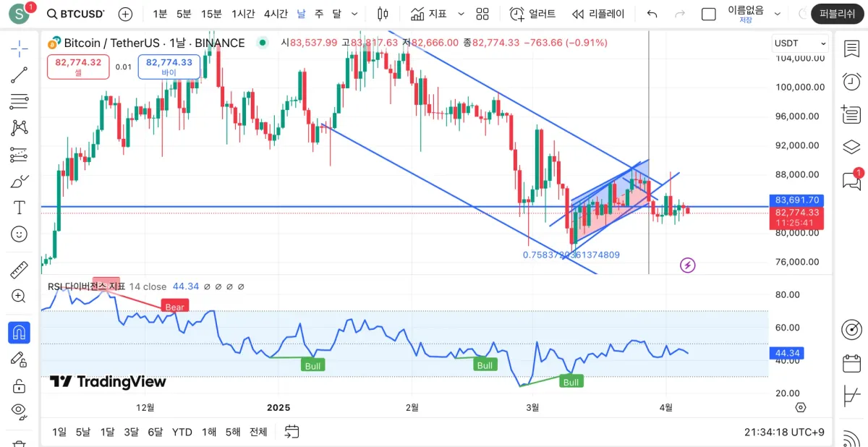
Task: Open the go-to-date calendar icon
Action: click(292, 432)
